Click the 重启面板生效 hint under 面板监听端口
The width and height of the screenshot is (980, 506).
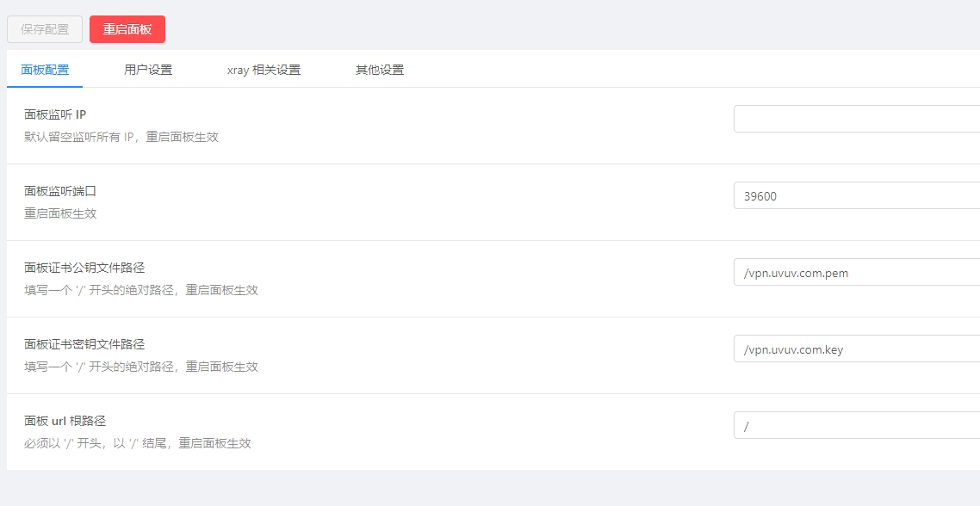coord(60,213)
